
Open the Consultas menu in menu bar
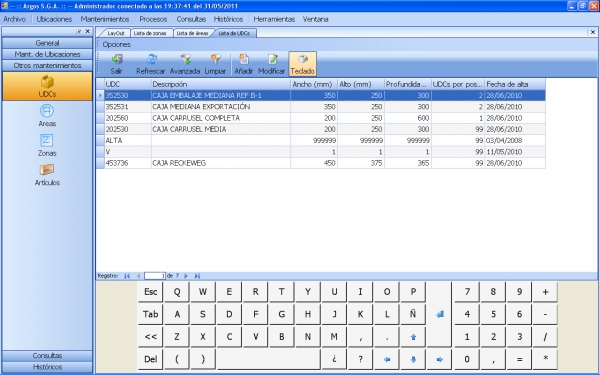coord(191,19)
